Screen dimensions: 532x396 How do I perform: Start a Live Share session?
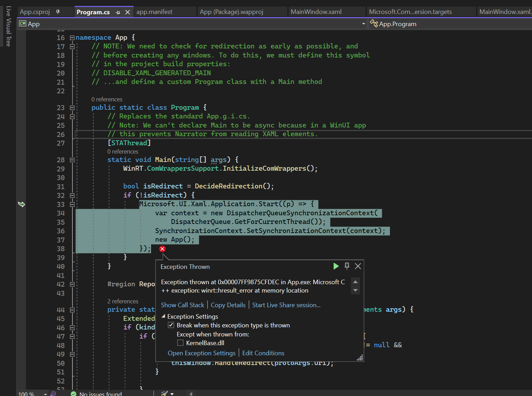[286, 305]
